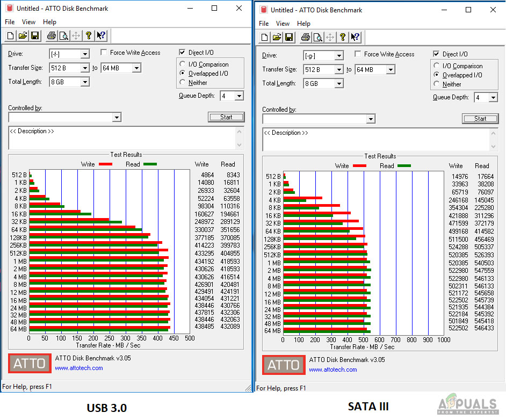Screen dimensions: 506x420
Task: Click red Write legend swatch, right window
Action: tap(359, 166)
